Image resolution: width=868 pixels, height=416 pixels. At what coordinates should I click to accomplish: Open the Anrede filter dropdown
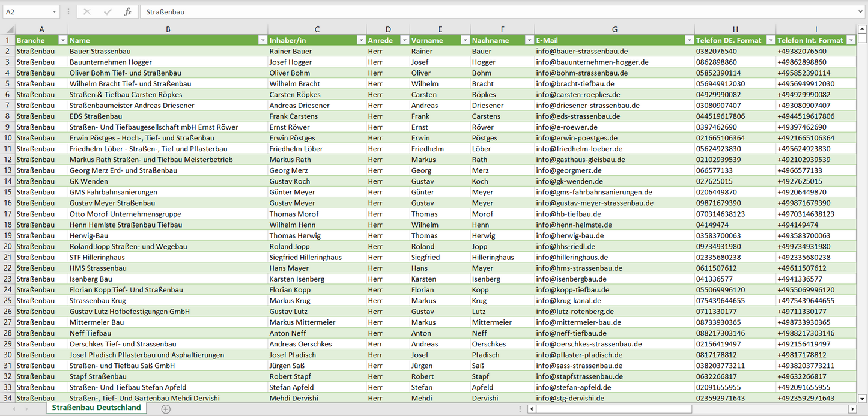404,40
